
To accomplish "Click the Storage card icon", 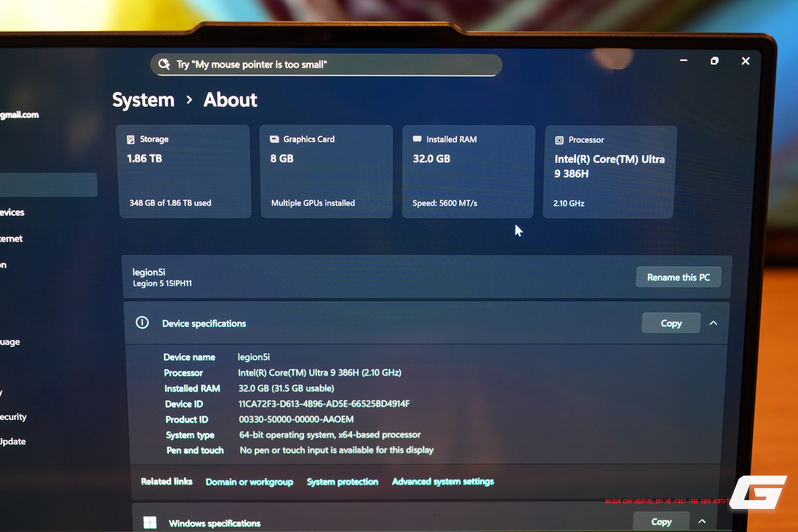I will click(x=131, y=140).
